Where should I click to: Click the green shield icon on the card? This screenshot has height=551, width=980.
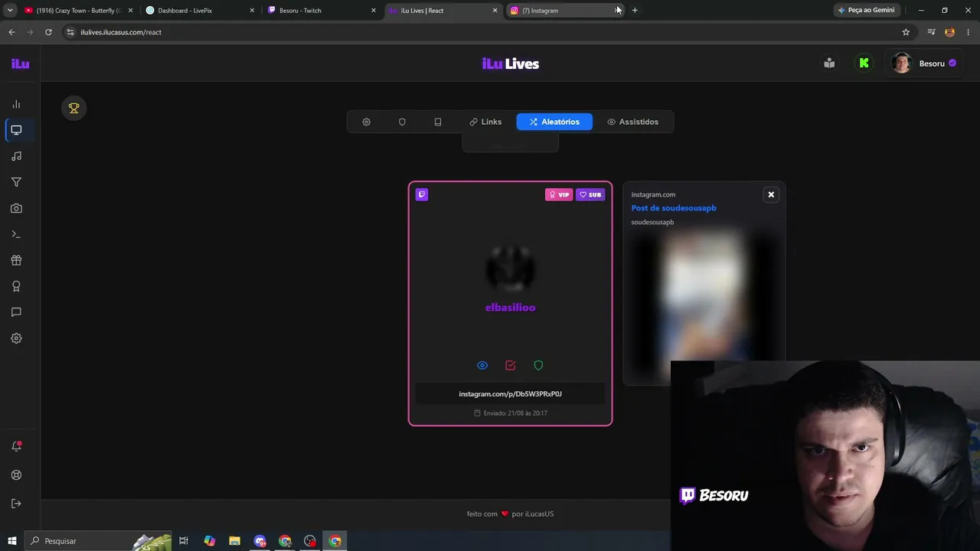tap(538, 366)
